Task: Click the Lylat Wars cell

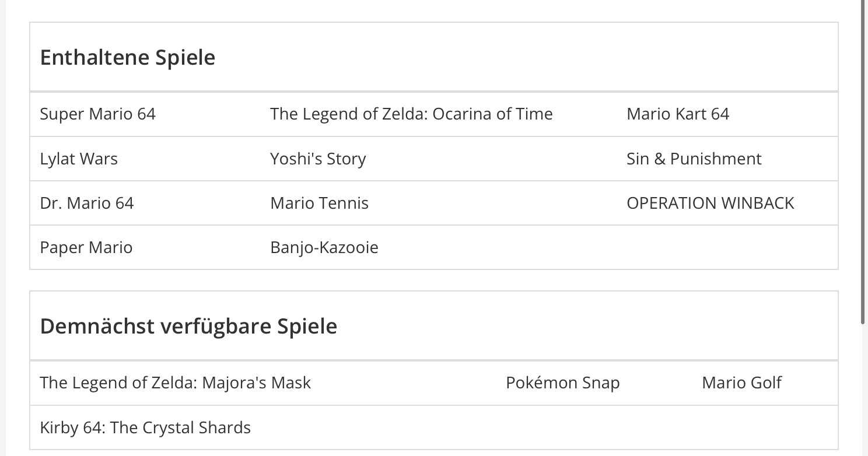Action: point(79,159)
